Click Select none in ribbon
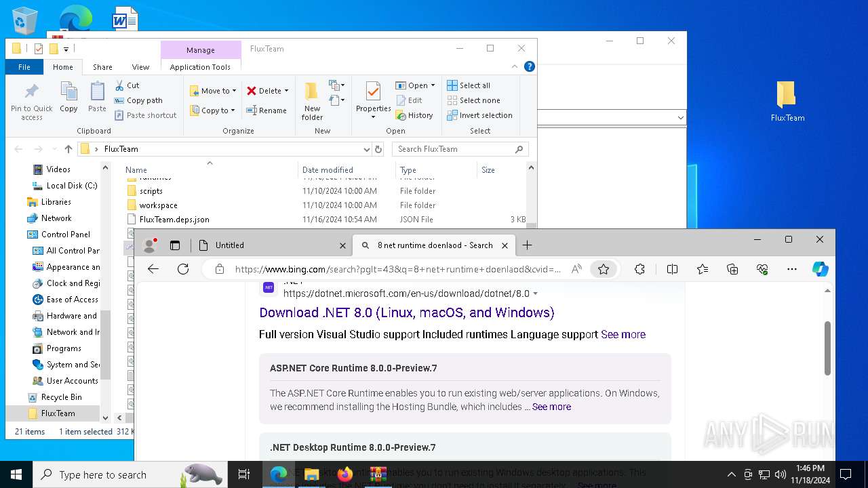868x488 pixels. (x=473, y=100)
